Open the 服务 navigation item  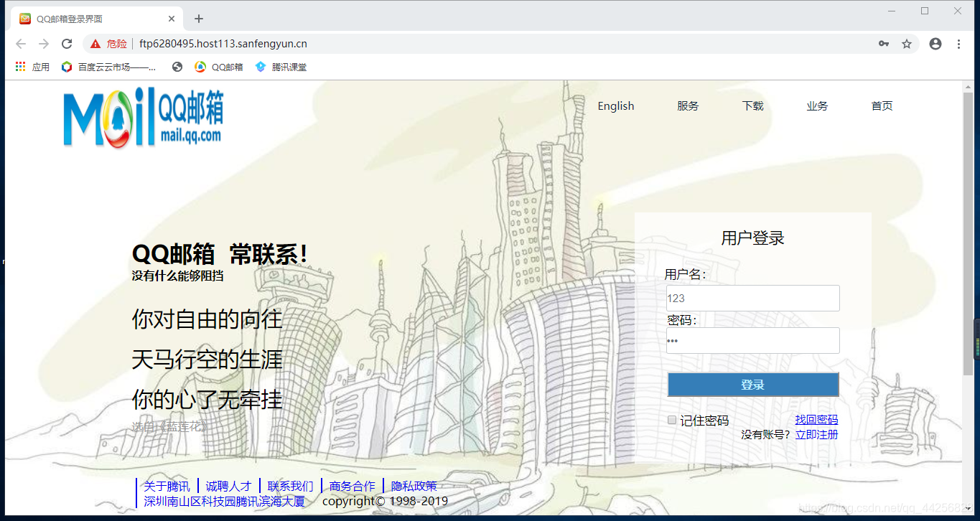coord(688,105)
